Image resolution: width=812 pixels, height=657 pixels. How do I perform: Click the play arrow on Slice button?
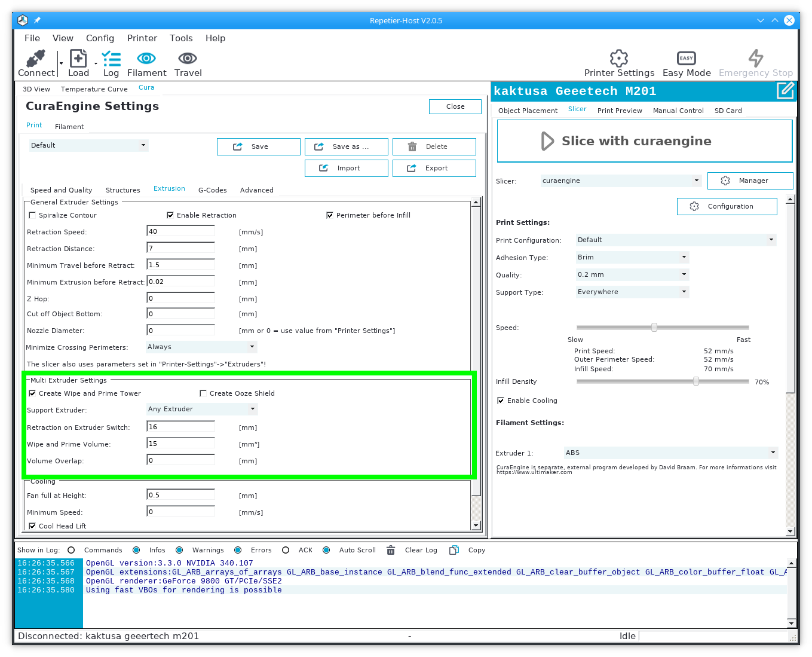[x=547, y=141]
